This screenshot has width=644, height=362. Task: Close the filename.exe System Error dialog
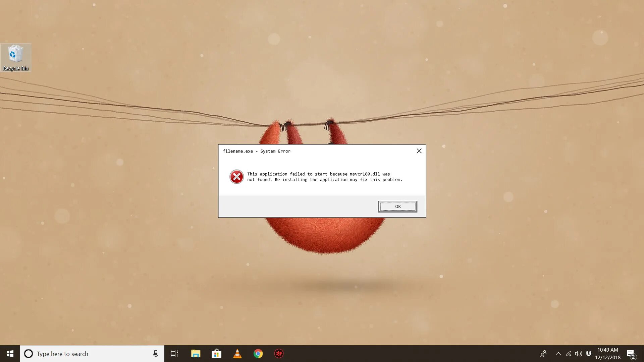coord(419,151)
